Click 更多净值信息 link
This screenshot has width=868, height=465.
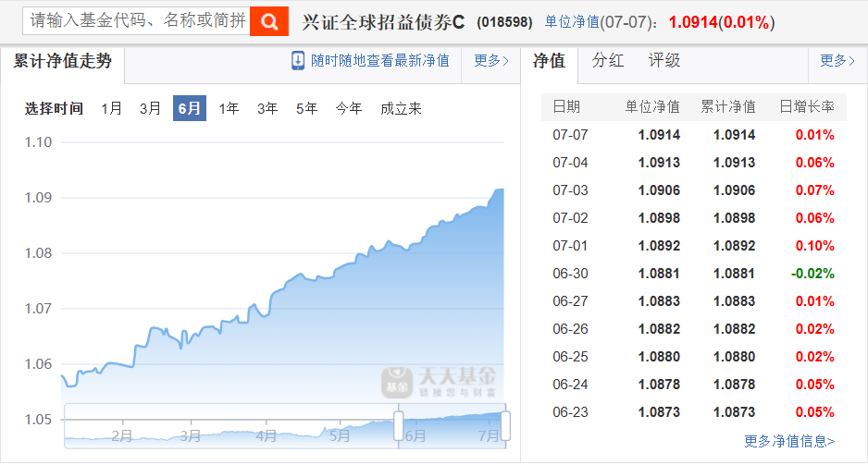(x=789, y=441)
